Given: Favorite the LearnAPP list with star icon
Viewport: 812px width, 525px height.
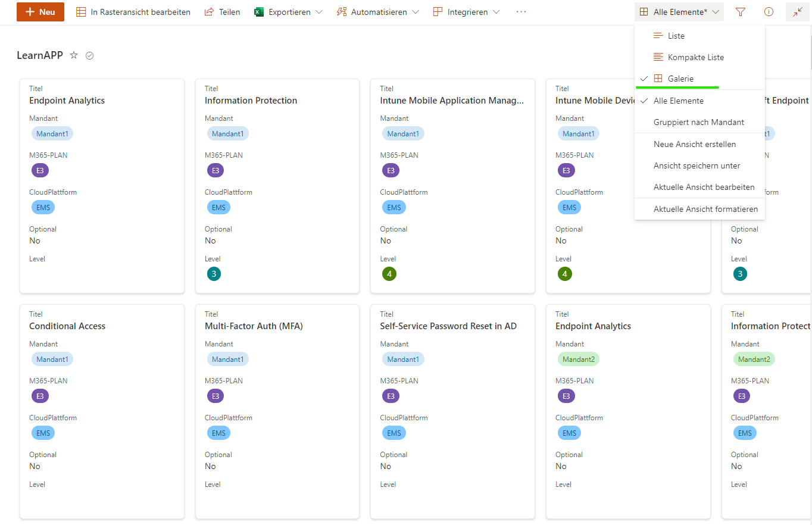Looking at the screenshot, I should 74,55.
